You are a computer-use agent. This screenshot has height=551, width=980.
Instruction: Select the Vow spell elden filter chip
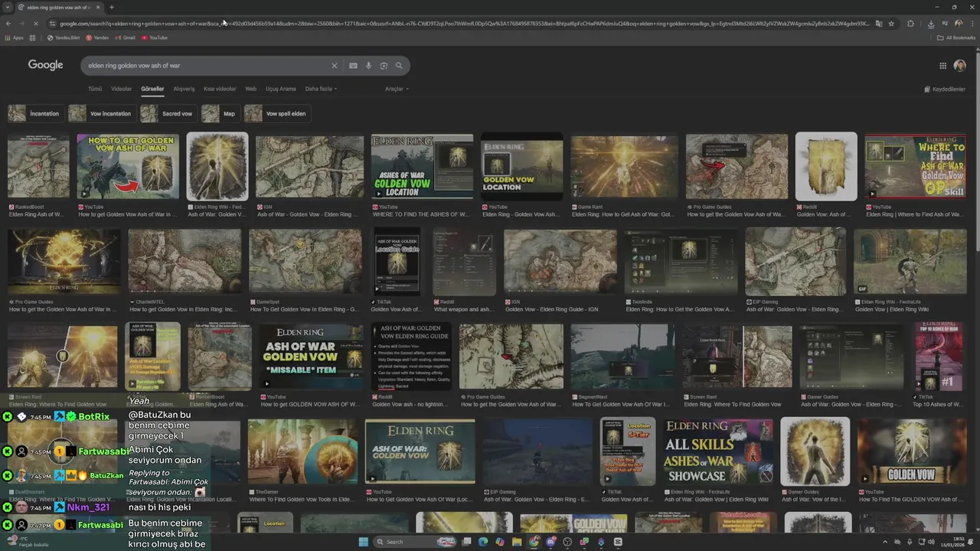click(x=277, y=113)
